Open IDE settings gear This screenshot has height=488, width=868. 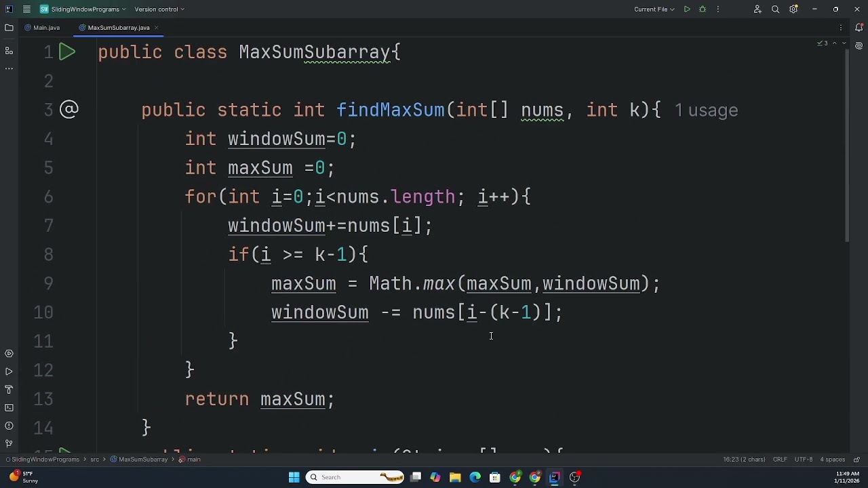tap(793, 9)
